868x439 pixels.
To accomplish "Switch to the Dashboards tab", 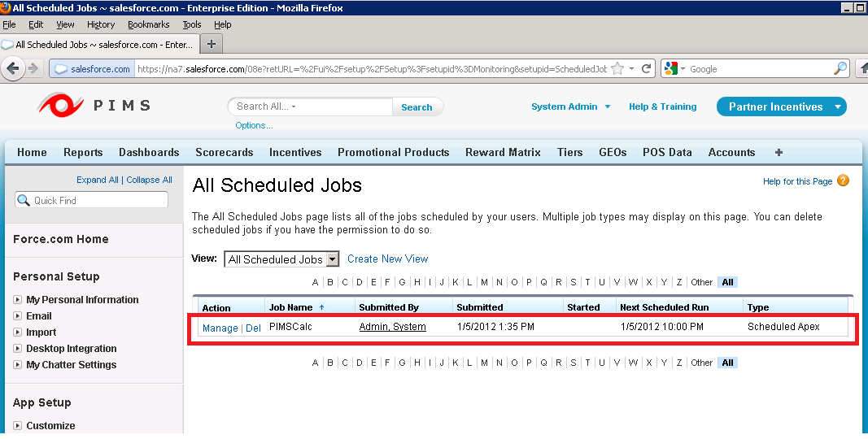I will (149, 152).
